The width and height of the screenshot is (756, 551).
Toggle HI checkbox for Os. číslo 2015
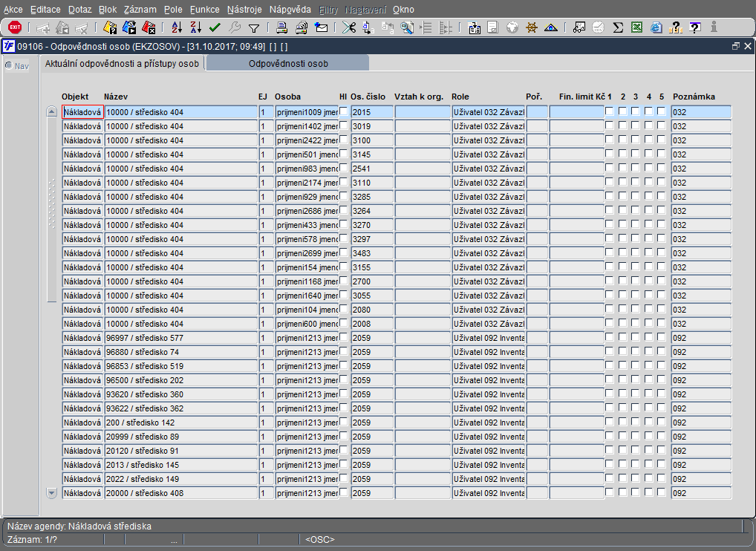click(344, 111)
